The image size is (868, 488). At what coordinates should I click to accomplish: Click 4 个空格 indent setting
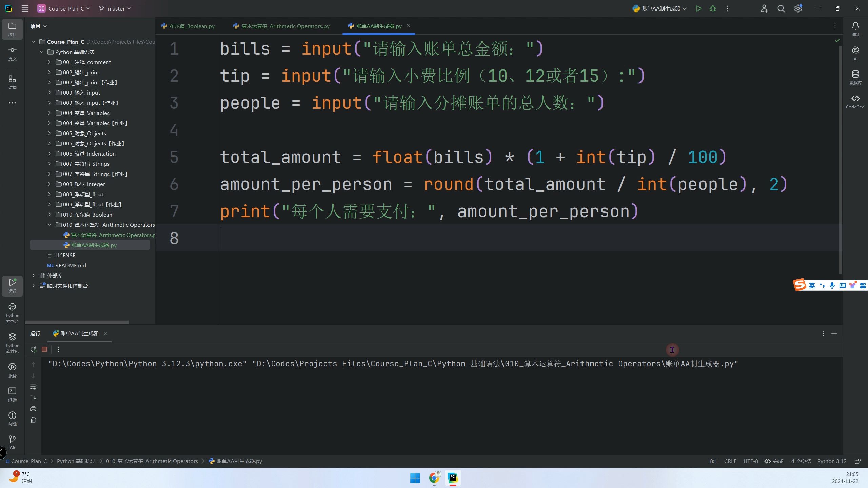click(801, 461)
